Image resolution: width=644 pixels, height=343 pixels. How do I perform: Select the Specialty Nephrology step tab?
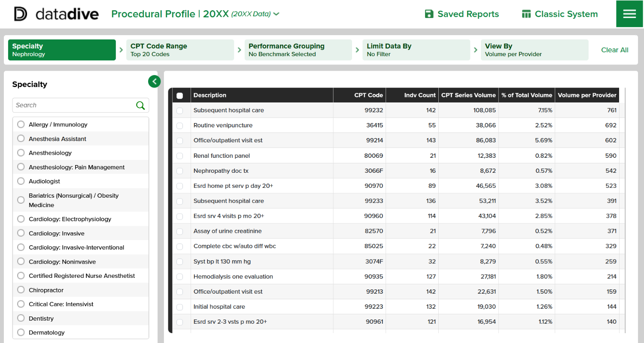click(62, 50)
